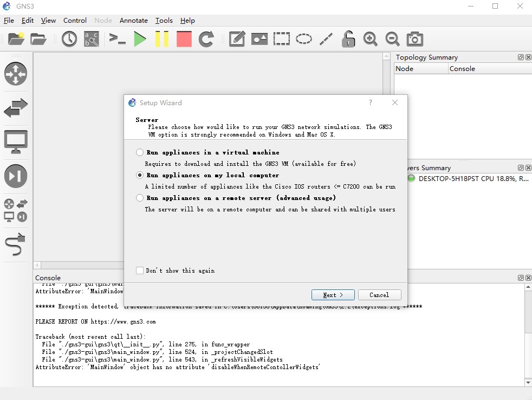Check the Don't show this again box

(139, 270)
